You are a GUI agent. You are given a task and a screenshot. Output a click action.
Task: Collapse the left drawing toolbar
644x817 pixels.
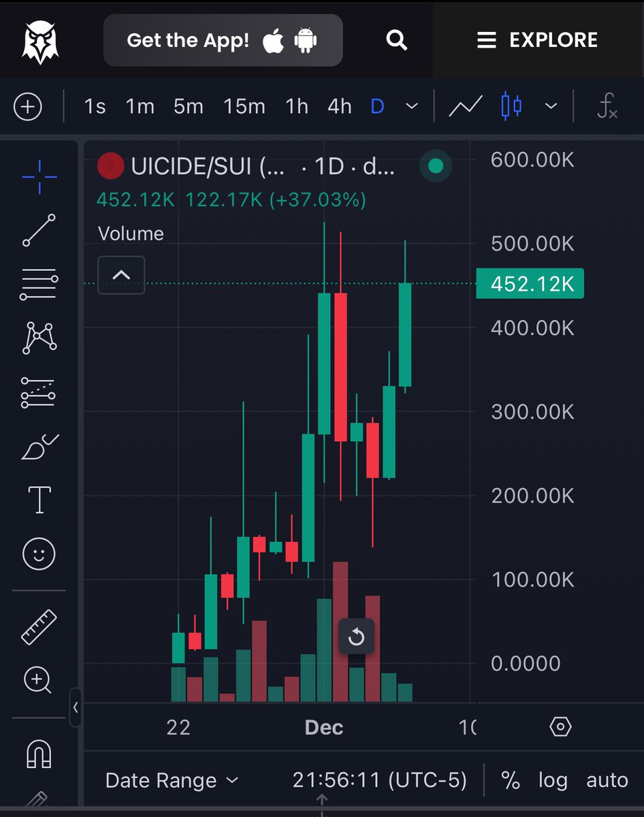pos(76,707)
